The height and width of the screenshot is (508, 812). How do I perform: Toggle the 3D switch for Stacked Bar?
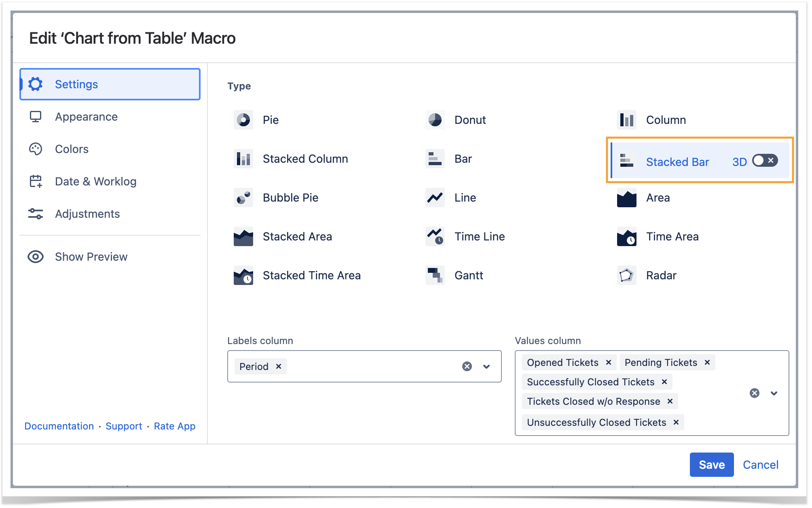(764, 161)
